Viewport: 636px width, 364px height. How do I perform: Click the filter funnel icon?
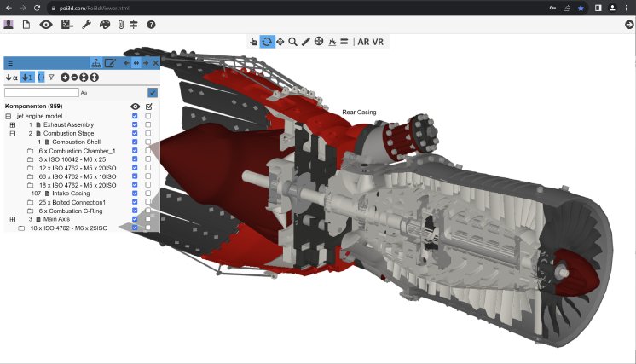point(51,77)
